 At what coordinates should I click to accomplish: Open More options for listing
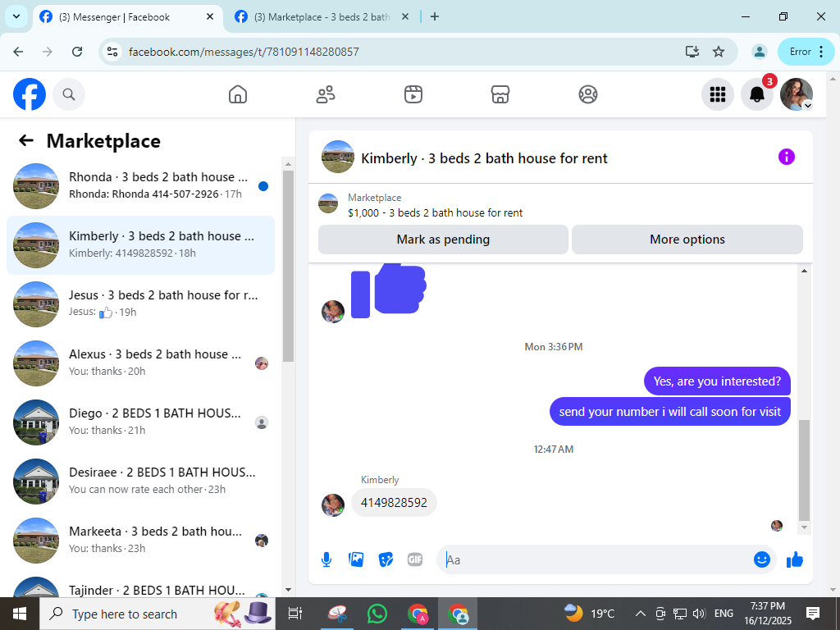click(x=687, y=240)
